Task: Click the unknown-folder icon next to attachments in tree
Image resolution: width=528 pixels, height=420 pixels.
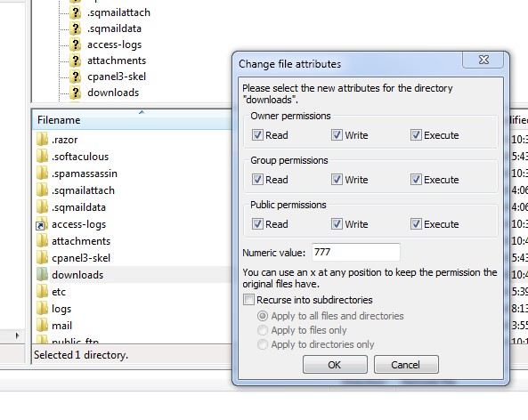Action: point(76,61)
